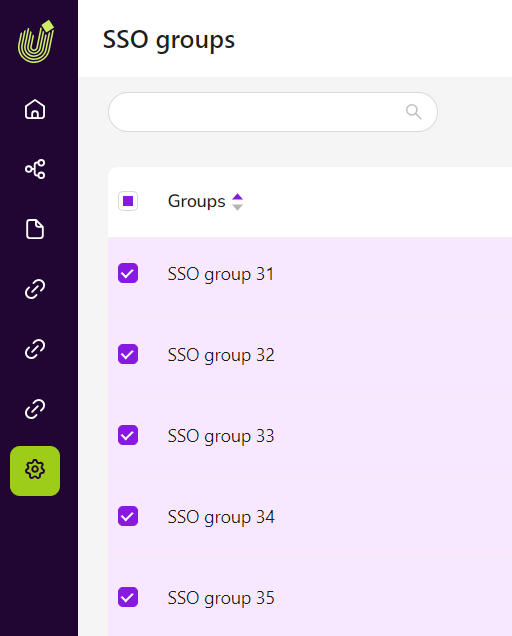The image size is (512, 636).
Task: Open the third link icon in sidebar
Action: click(35, 408)
